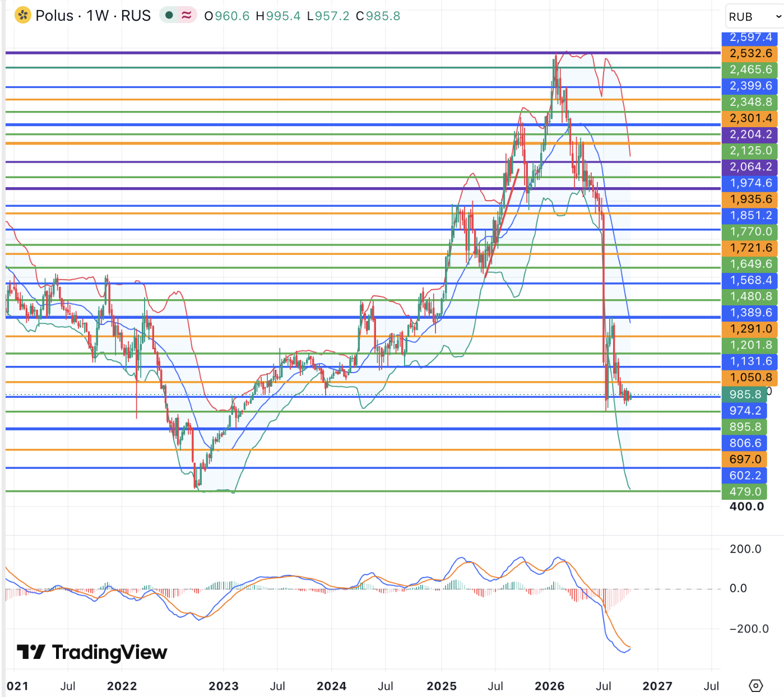Select the 1,291.0 orange price label
The height and width of the screenshot is (697, 784).
click(750, 329)
